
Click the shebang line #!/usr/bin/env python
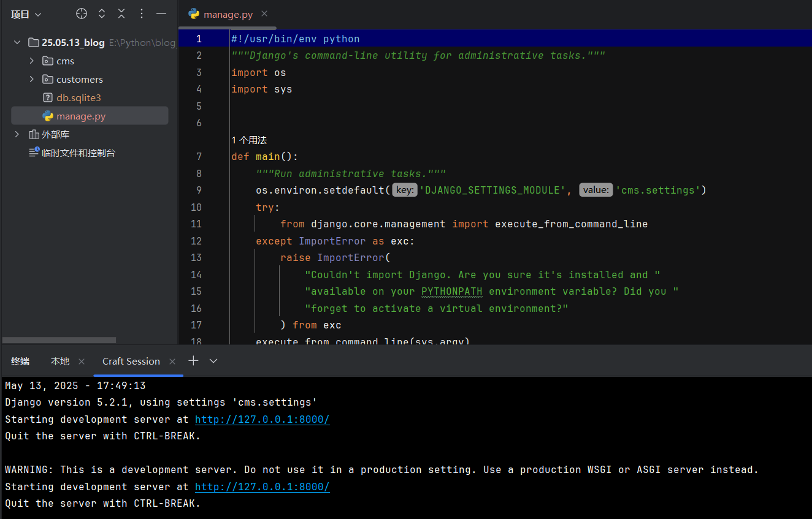tap(296, 39)
